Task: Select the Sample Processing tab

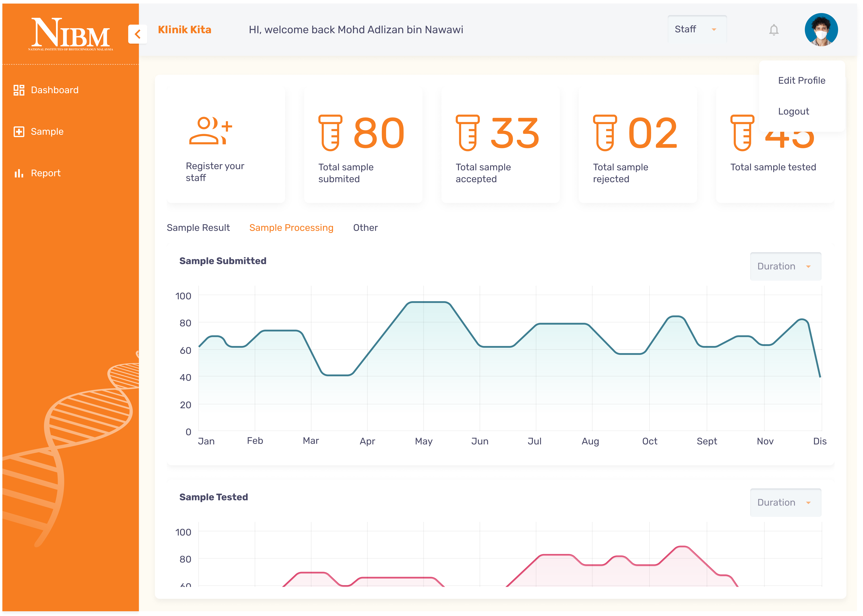Action: 291,228
